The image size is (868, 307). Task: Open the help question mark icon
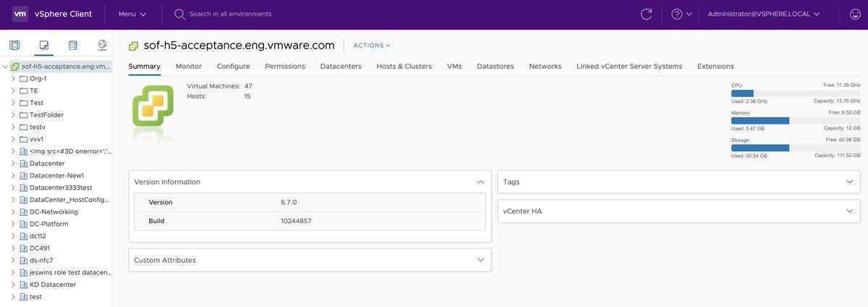(x=677, y=14)
